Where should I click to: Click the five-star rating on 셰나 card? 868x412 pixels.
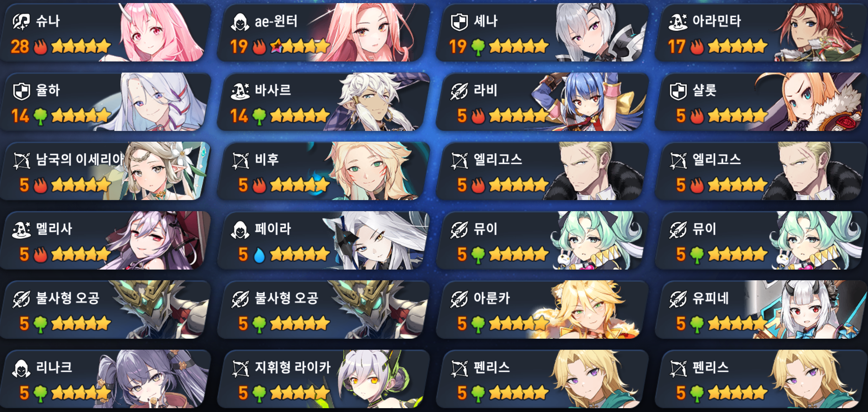[519, 46]
